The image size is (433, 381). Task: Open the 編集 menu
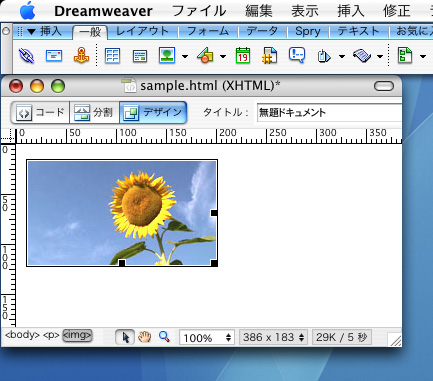(x=259, y=11)
